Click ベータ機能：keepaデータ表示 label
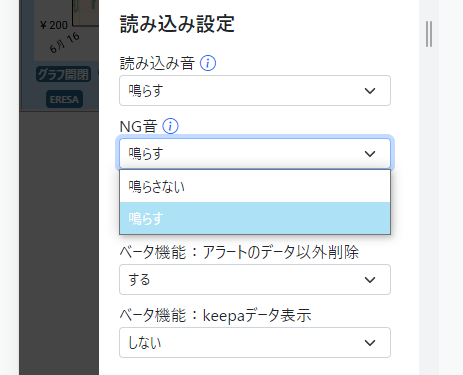The height and width of the screenshot is (375, 463). tap(215, 315)
